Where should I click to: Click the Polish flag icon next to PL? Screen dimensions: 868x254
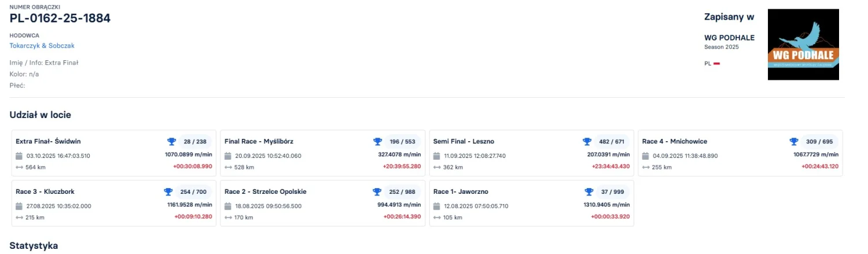point(716,63)
